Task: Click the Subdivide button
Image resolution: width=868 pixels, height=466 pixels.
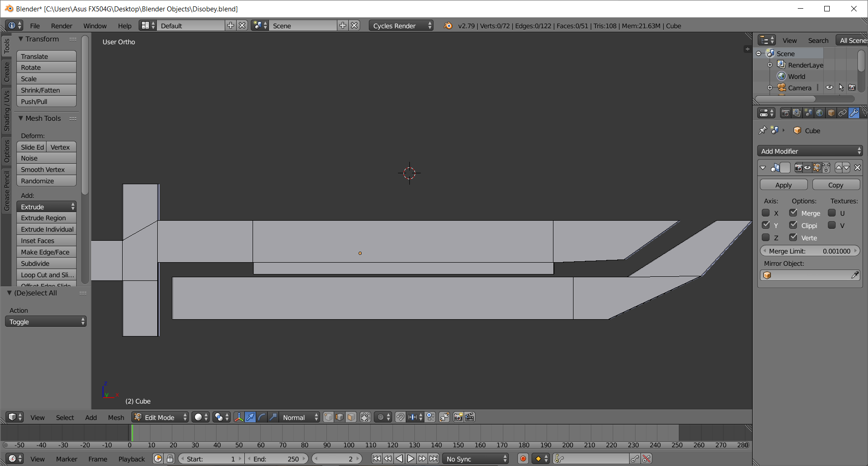Action: click(46, 264)
